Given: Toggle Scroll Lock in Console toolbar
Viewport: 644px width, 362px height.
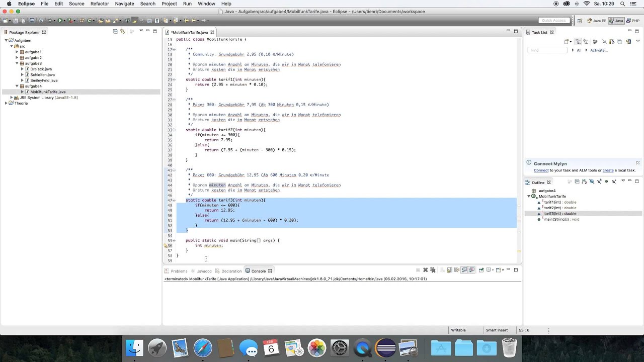Looking at the screenshot, I should click(x=450, y=270).
